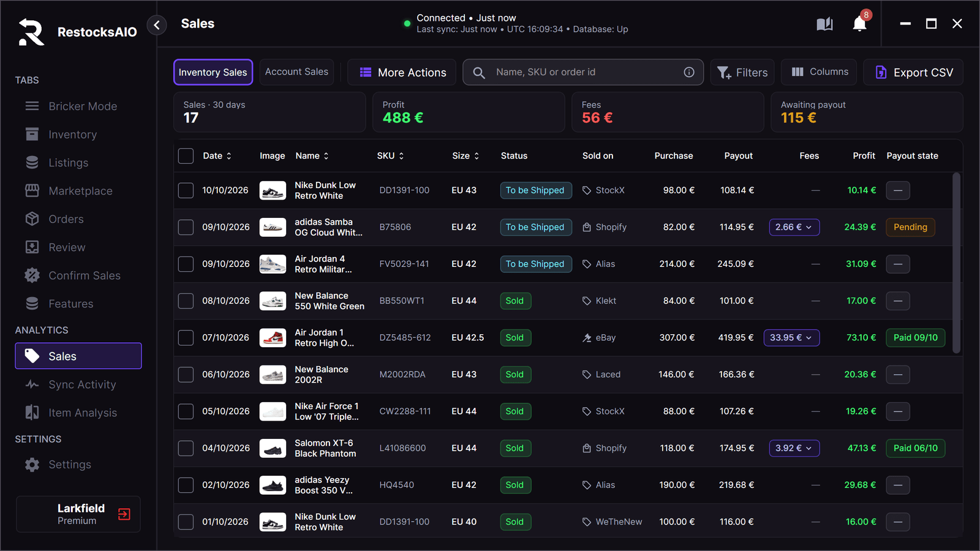This screenshot has height=551, width=980.
Task: Open Sync Activity in sidebar
Action: [78, 384]
